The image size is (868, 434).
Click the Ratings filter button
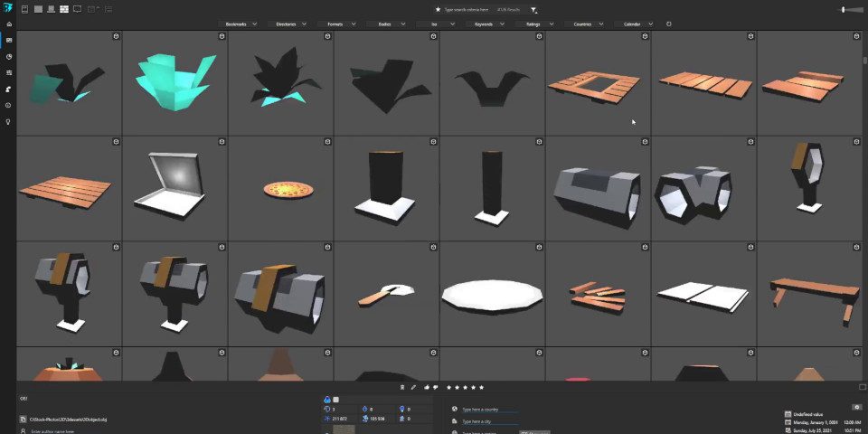(538, 24)
